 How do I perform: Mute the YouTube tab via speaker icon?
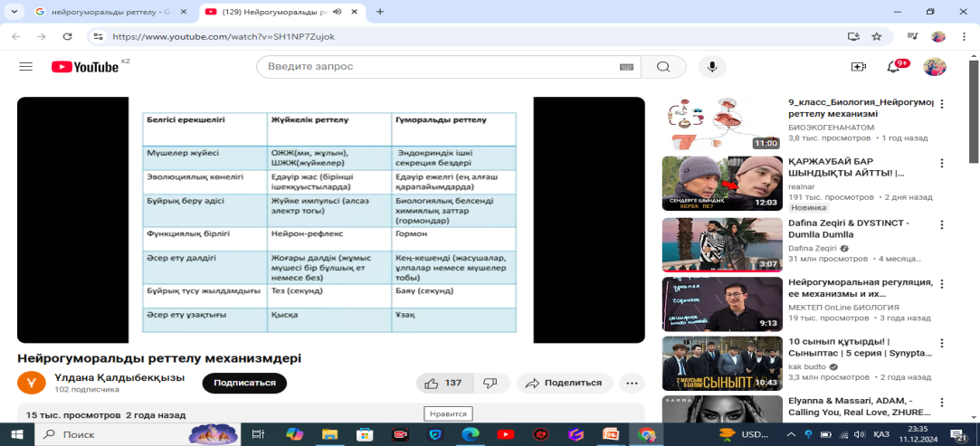coord(338,12)
